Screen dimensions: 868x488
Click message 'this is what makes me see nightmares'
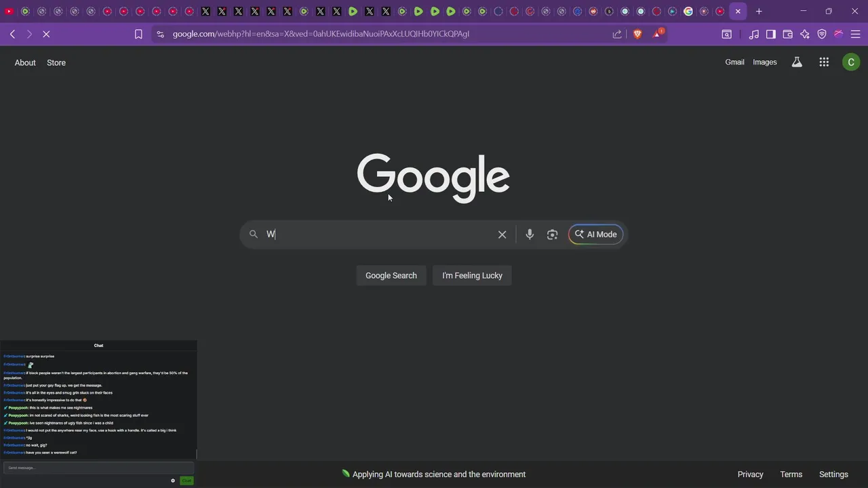coord(61,408)
